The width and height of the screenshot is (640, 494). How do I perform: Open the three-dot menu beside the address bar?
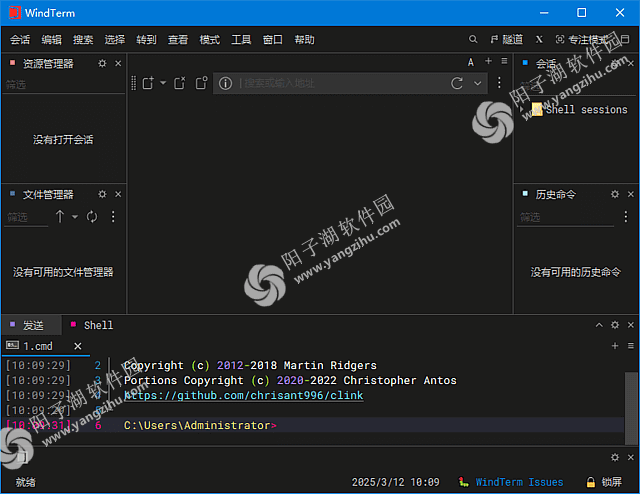click(x=499, y=83)
